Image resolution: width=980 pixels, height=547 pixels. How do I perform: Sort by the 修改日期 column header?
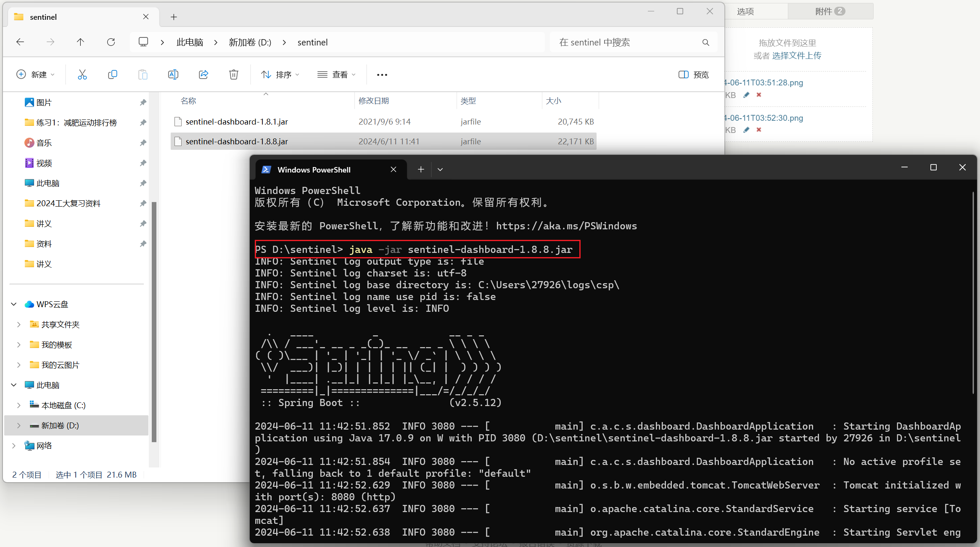[x=374, y=101]
